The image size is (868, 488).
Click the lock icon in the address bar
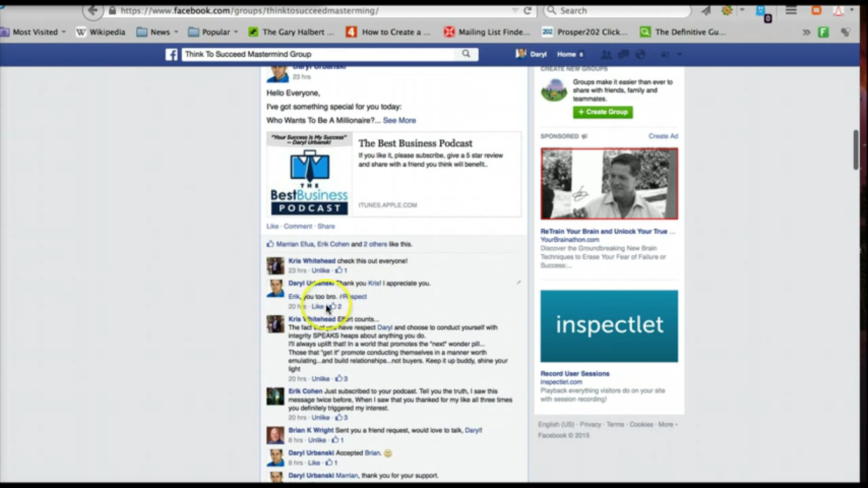[112, 11]
